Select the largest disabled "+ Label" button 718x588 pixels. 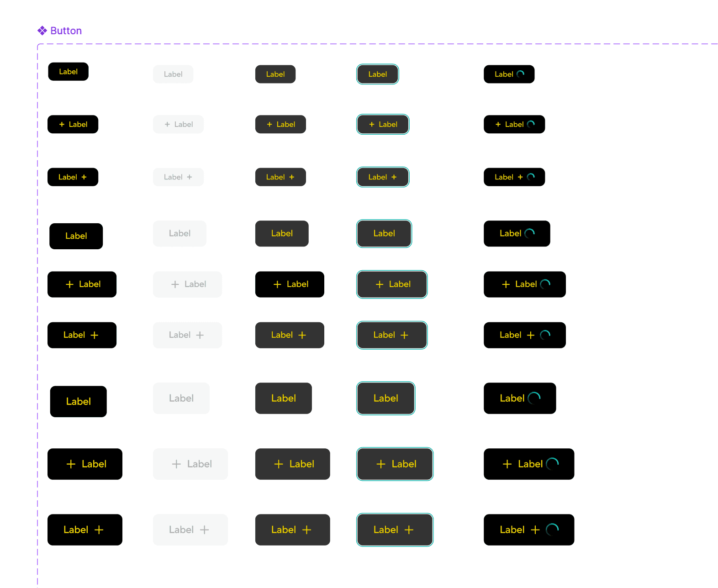[x=190, y=464]
